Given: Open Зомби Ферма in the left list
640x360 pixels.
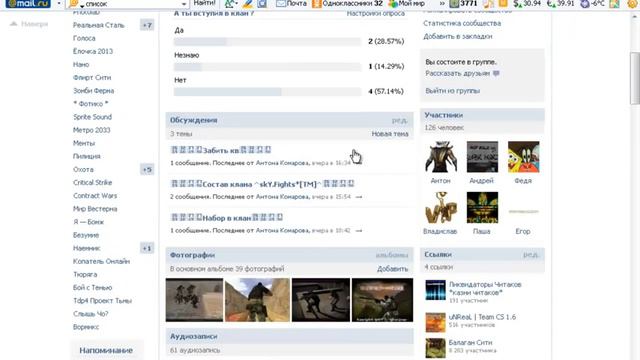Looking at the screenshot, I should point(93,91).
